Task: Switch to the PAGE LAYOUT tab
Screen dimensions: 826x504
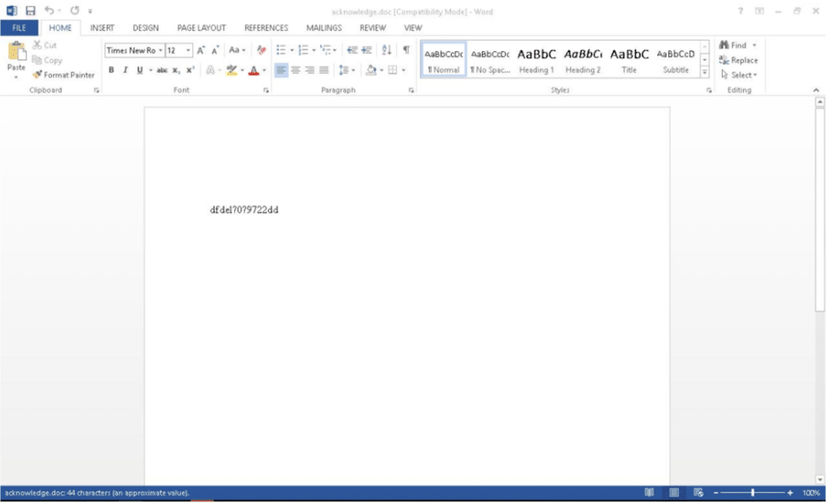Action: click(201, 28)
